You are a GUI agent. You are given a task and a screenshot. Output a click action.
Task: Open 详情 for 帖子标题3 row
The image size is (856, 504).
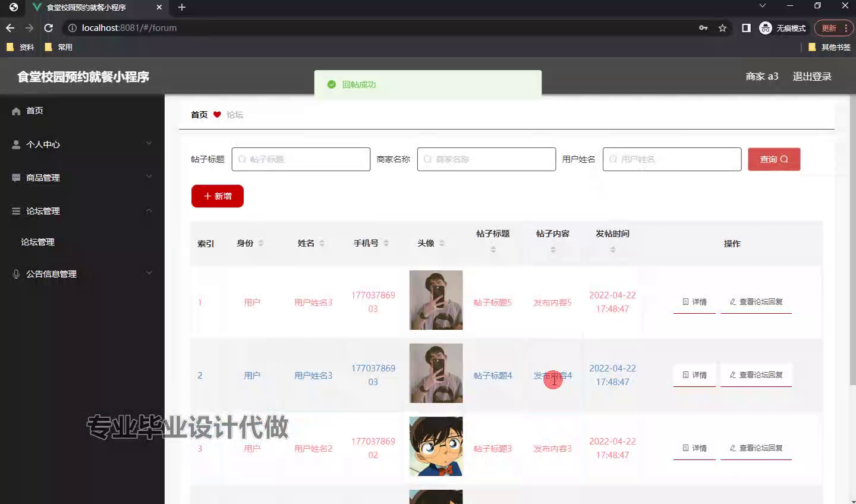[x=694, y=448]
